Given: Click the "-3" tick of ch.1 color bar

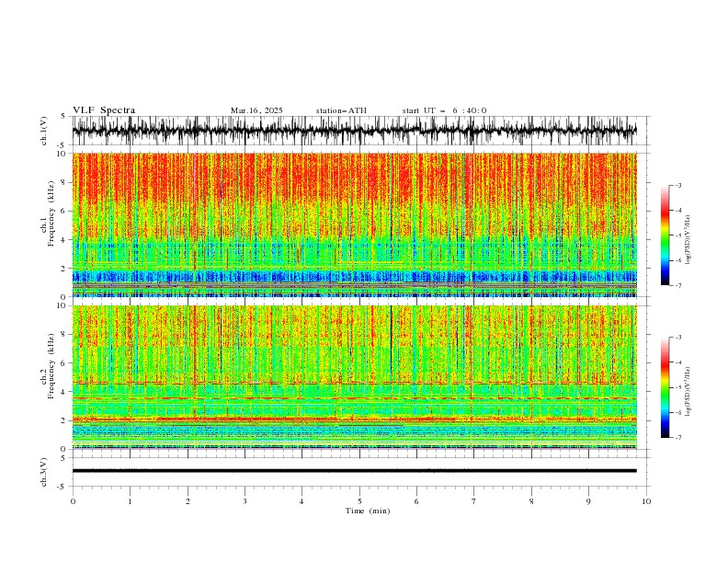Looking at the screenshot, I should [677, 185].
